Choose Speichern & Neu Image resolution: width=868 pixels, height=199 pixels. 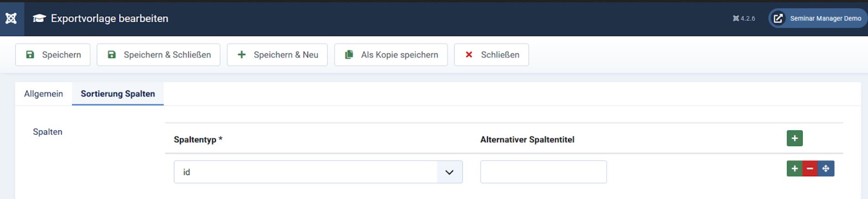click(x=277, y=55)
